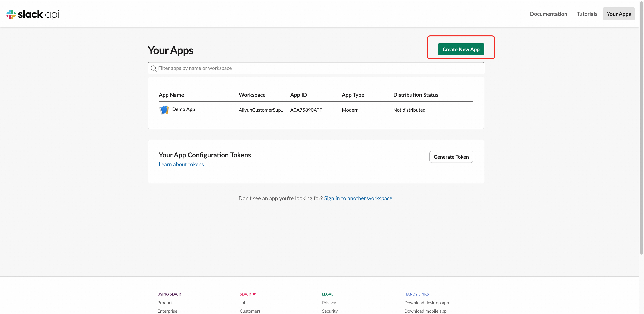Click the App ID column header
The height and width of the screenshot is (314, 644).
(x=299, y=95)
